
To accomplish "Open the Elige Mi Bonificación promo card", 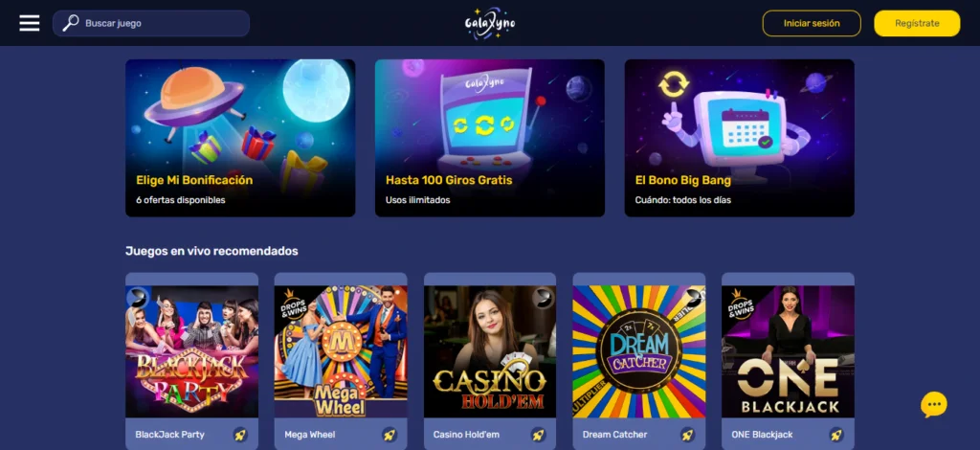I will 240,138.
